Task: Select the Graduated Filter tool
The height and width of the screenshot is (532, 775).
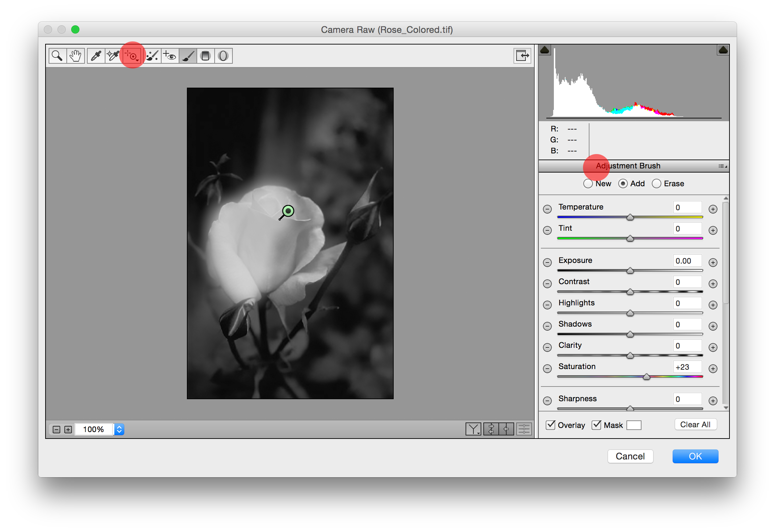Action: [x=205, y=56]
